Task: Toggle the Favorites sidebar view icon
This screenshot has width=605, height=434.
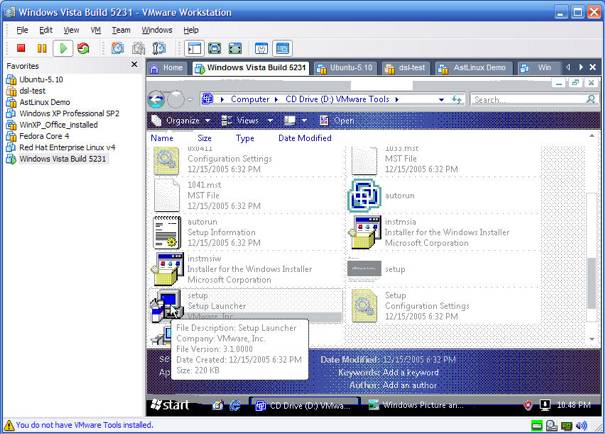Action: pos(194,48)
